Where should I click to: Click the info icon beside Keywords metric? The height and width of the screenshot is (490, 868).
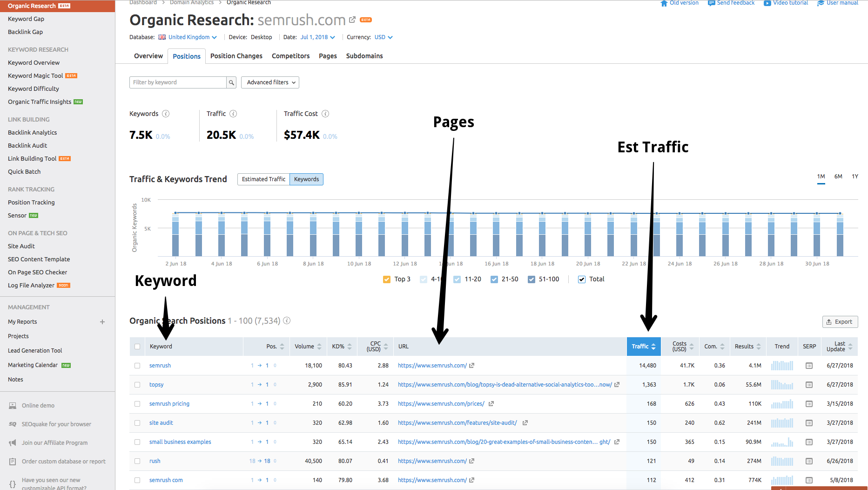pos(166,114)
